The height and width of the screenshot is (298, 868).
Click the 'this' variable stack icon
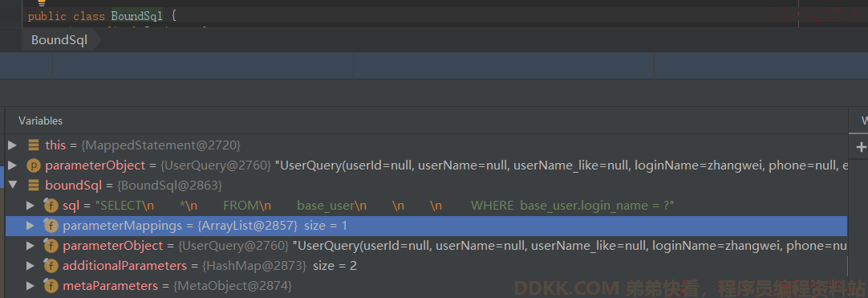coord(33,145)
